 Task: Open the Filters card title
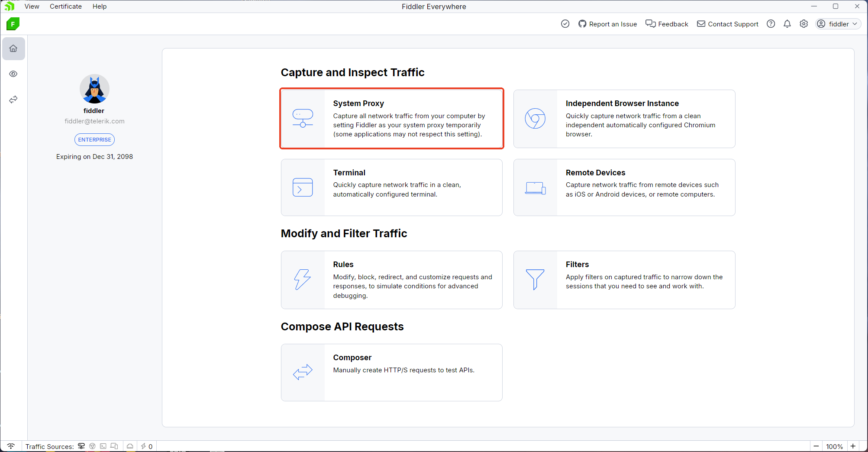tap(577, 264)
